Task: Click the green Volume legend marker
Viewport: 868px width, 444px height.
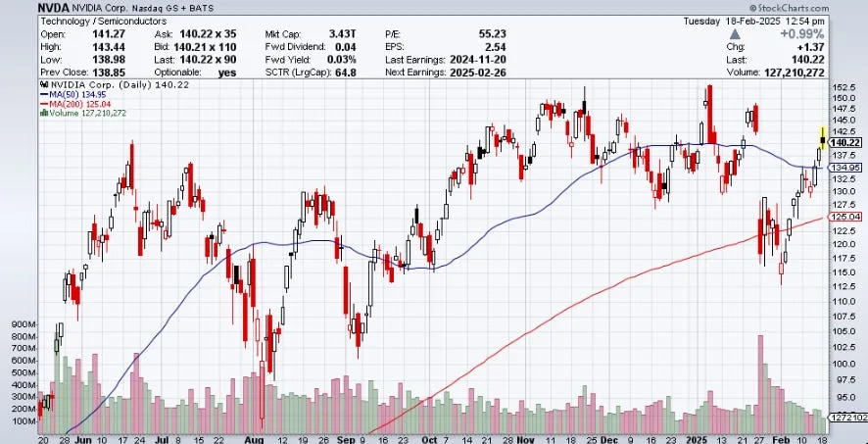Action: 44,113
